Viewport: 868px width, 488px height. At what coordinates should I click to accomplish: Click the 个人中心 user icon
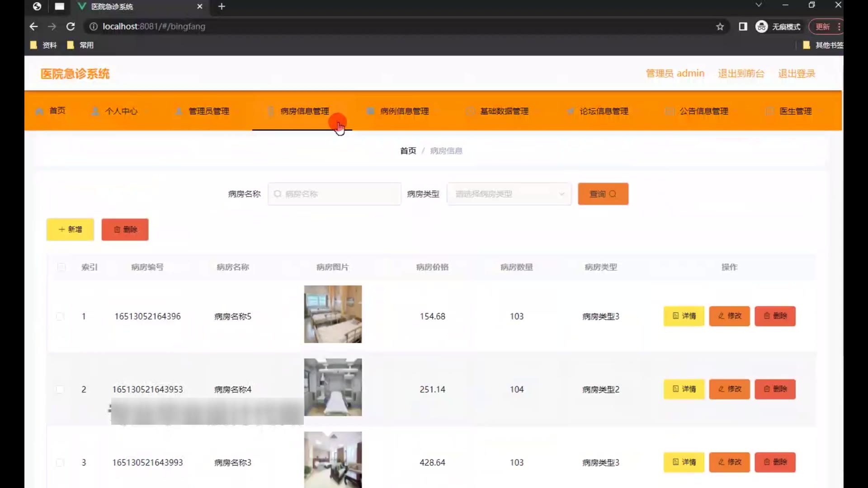click(95, 111)
